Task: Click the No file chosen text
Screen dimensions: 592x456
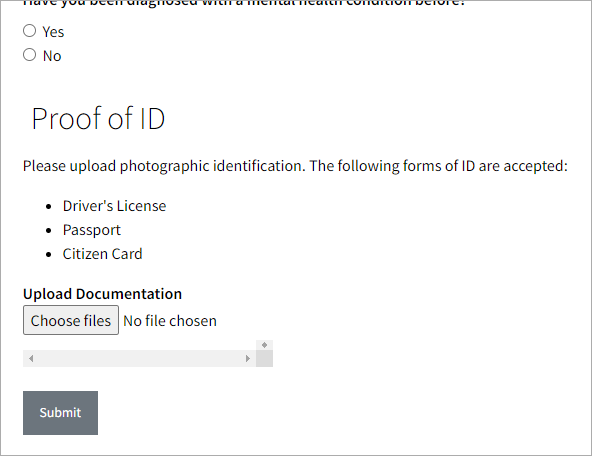Action: click(170, 321)
